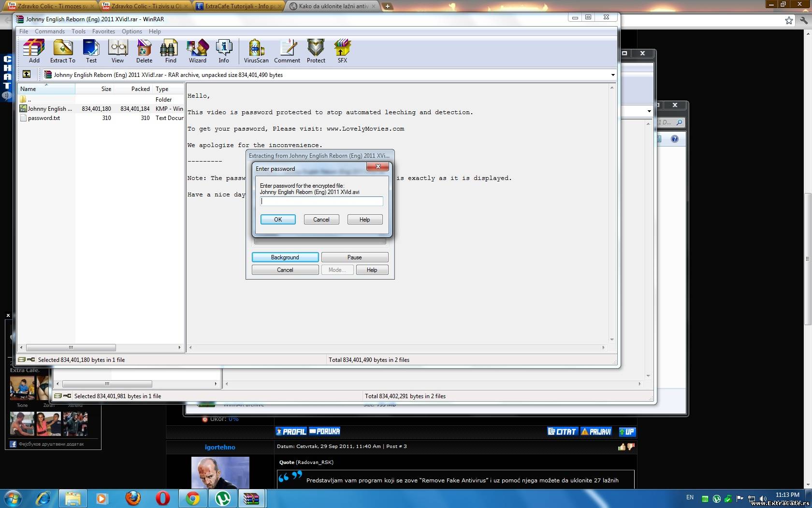This screenshot has height=508, width=812.
Task: Expand the archive path dropdown
Action: click(613, 75)
